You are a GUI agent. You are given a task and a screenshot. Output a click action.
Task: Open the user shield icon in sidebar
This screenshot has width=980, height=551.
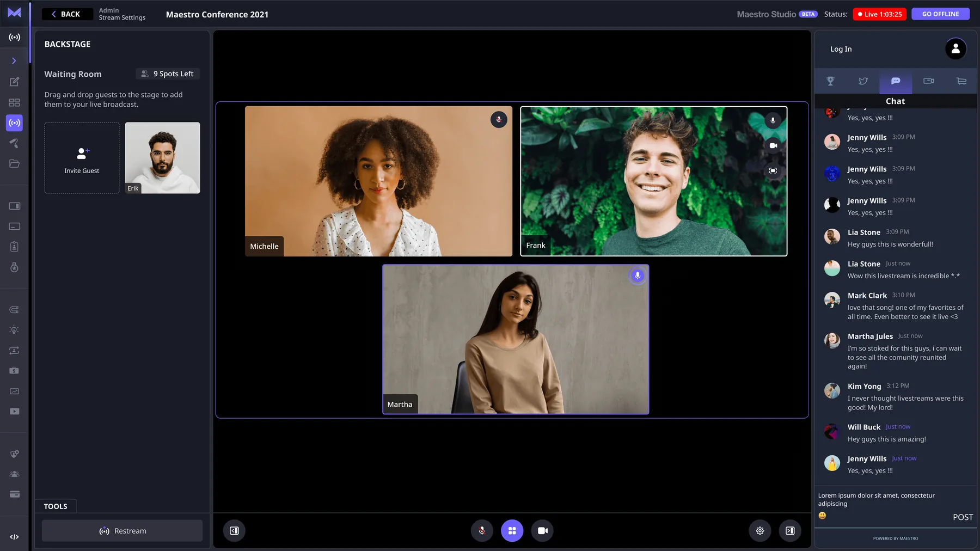point(14,454)
